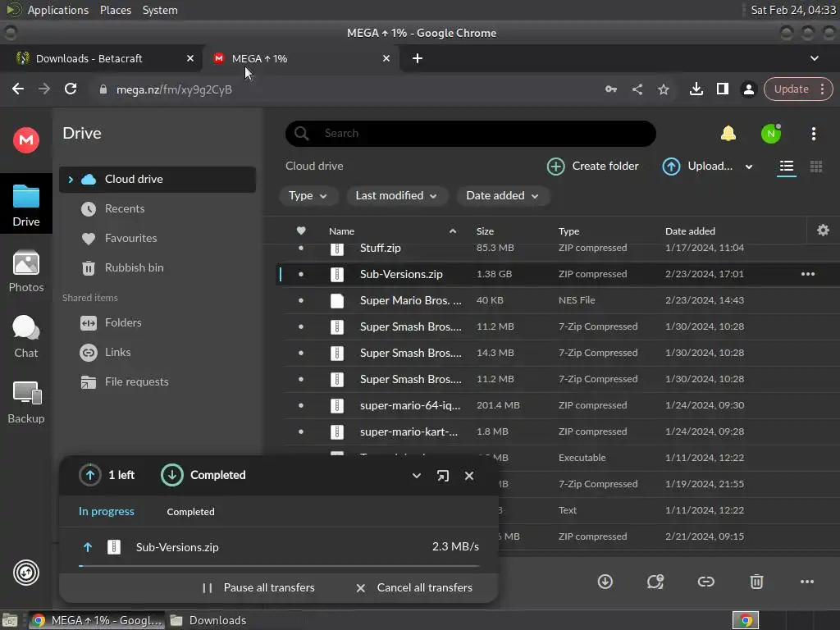Open the System menu

click(x=160, y=10)
